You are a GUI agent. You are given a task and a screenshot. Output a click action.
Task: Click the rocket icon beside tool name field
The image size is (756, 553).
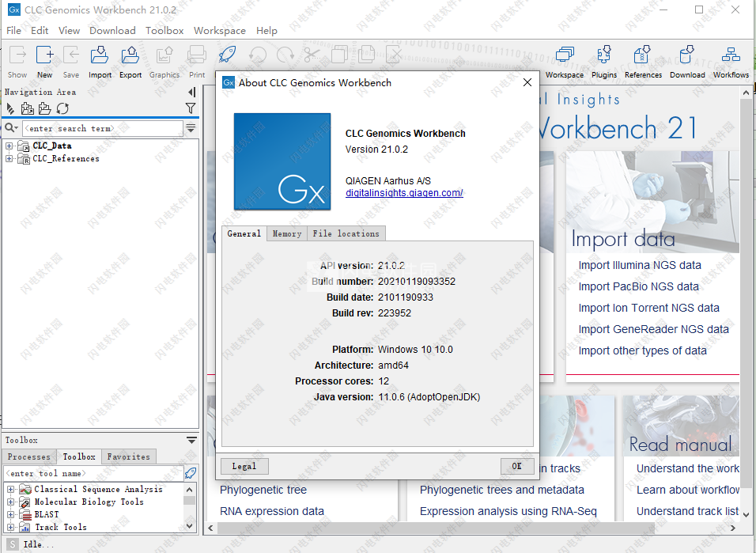[190, 473]
